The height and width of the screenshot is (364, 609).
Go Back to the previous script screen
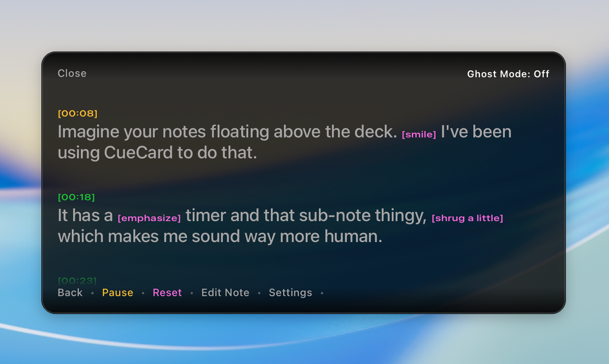70,292
